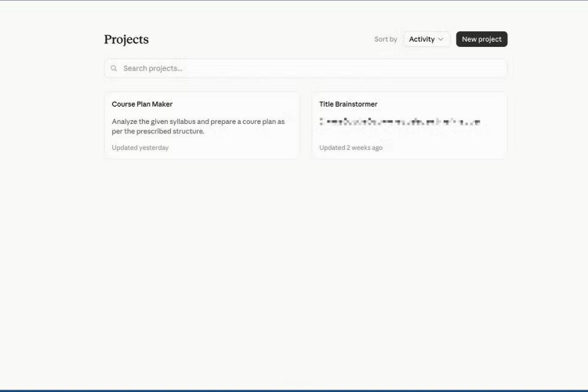Click the Activity dropdown chevron arrow
Image resolution: width=588 pixels, height=392 pixels.
(441, 39)
